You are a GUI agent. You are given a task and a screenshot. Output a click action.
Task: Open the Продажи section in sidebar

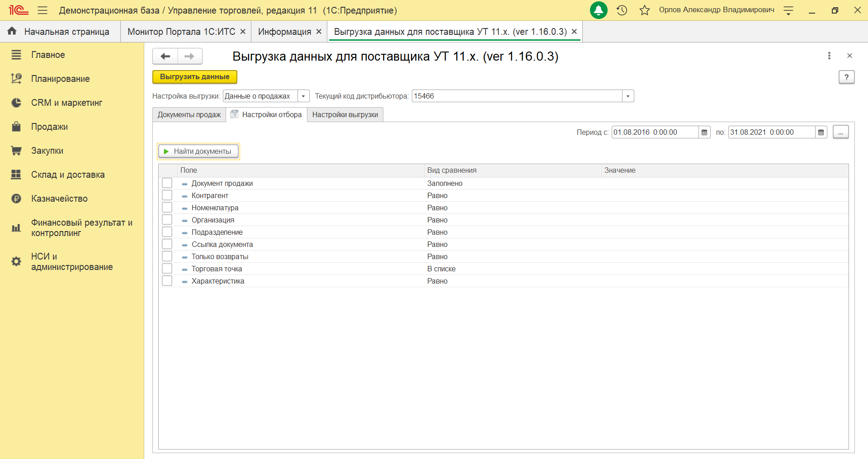coord(49,127)
